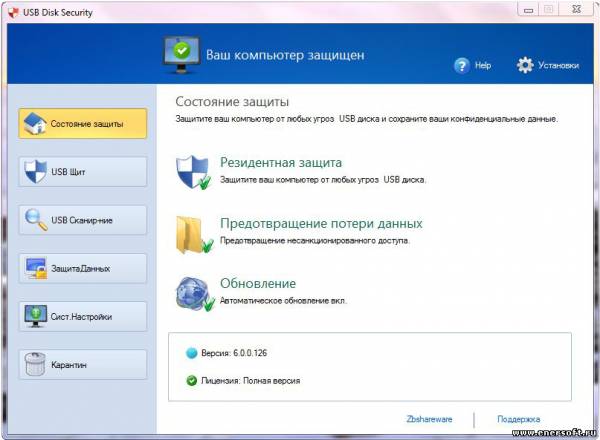The image size is (600, 440).
Task: Click the Резидентная защита shield icon
Action: pyautogui.click(x=193, y=173)
